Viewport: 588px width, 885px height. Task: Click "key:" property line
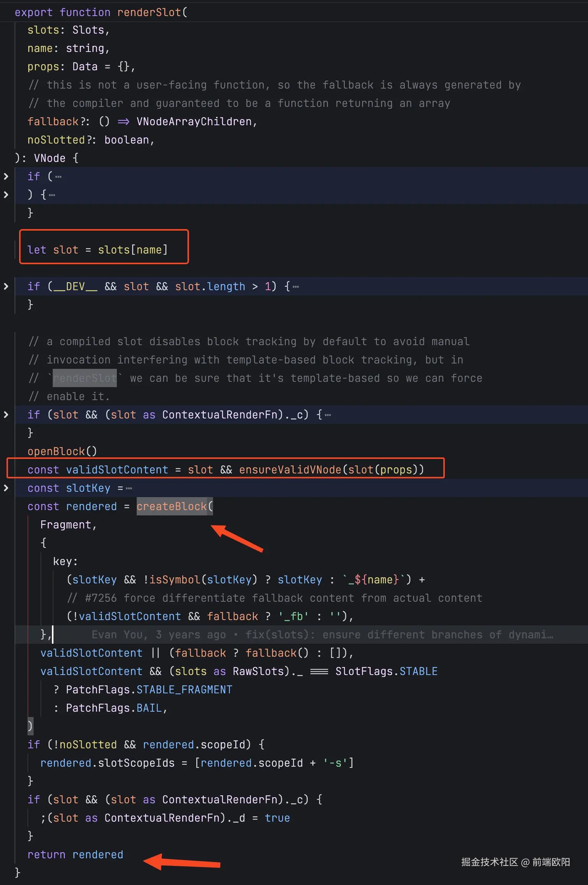click(x=65, y=561)
